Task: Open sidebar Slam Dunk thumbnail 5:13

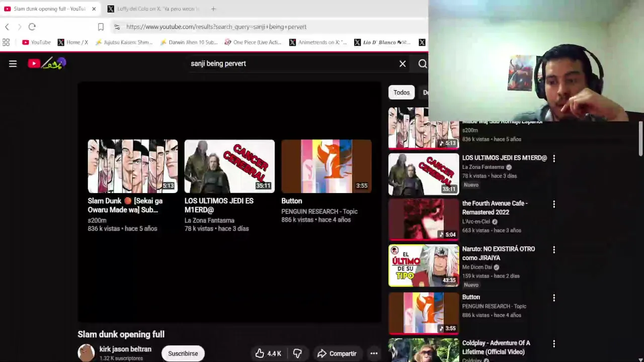Action: click(x=424, y=128)
